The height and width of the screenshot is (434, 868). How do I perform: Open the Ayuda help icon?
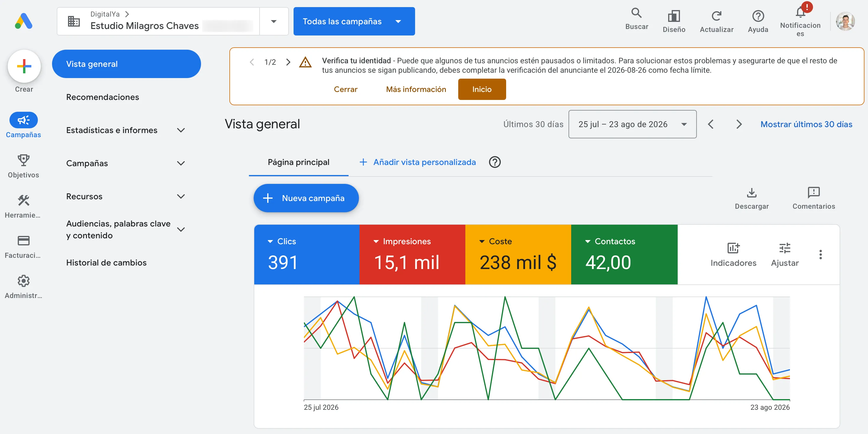[x=758, y=16]
